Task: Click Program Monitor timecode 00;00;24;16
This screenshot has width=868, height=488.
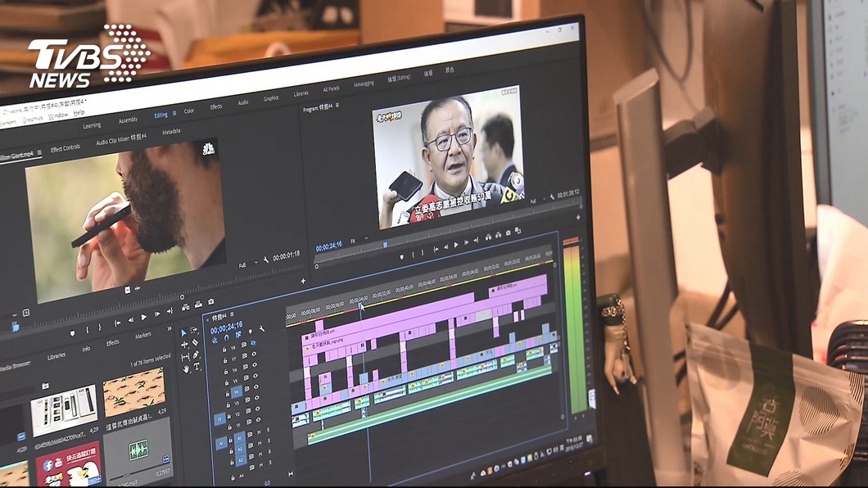Action: point(329,247)
